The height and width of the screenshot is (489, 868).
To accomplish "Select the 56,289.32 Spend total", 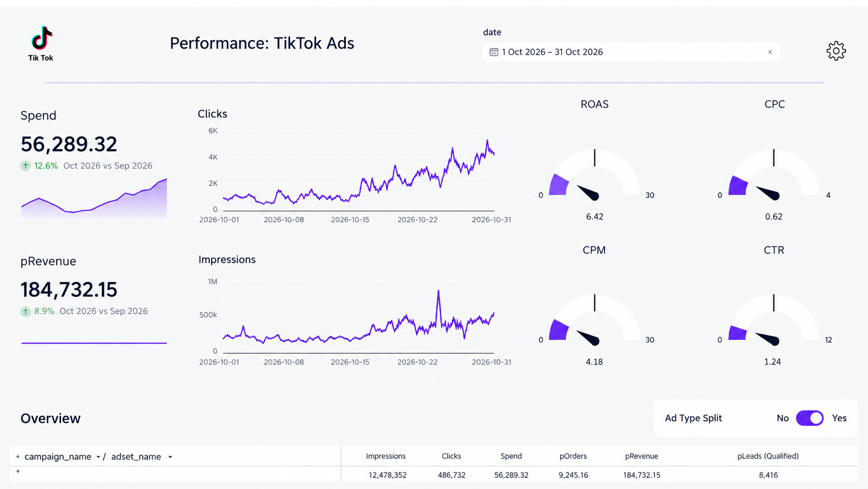I will point(69,144).
